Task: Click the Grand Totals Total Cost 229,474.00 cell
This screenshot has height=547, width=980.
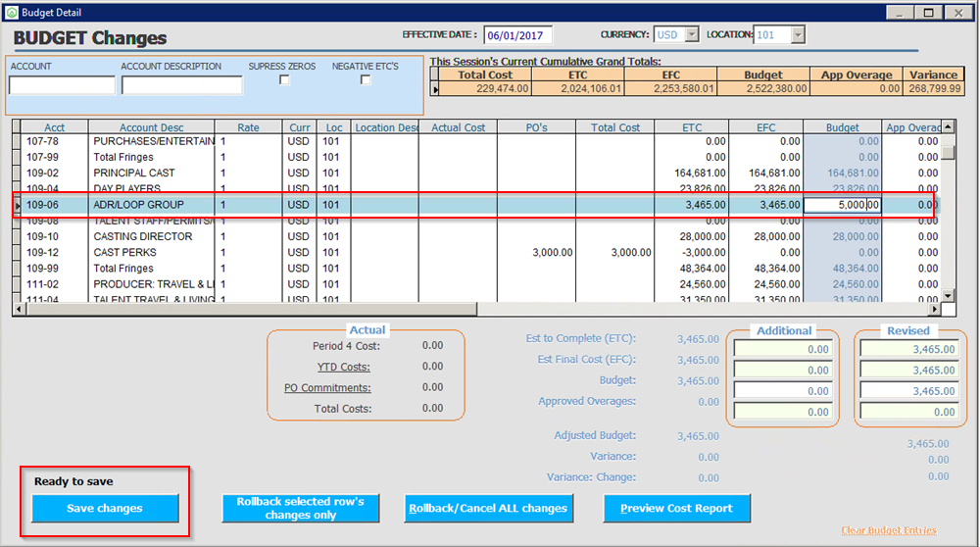Action: click(485, 89)
